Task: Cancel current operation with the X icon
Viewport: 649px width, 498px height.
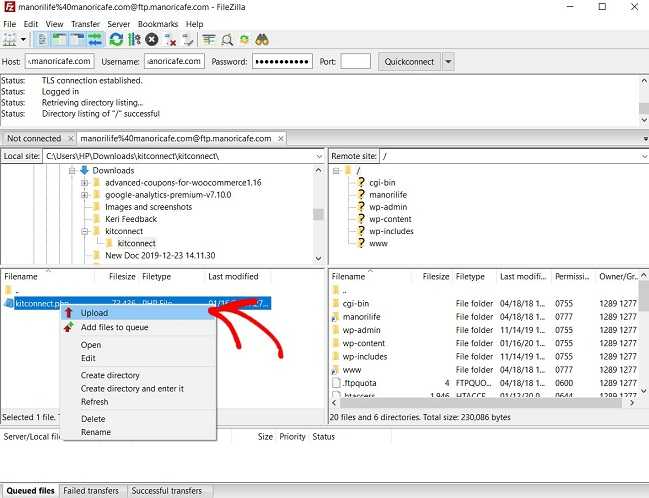Action: [x=152, y=40]
